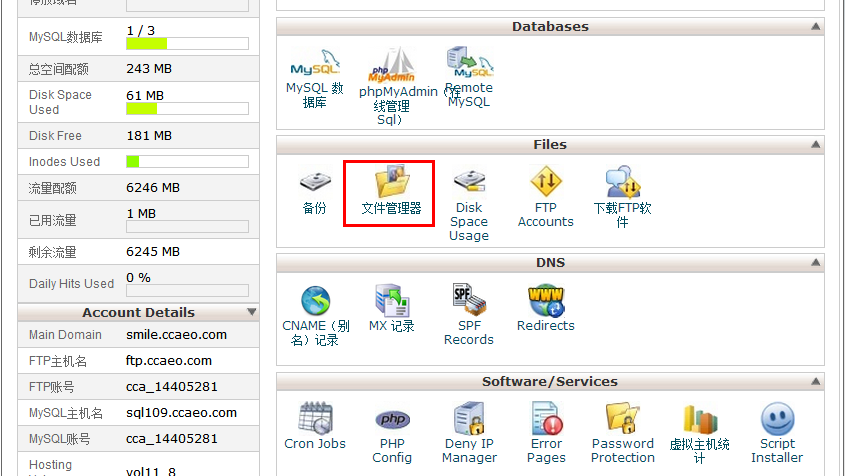This screenshot has width=845, height=476.
Task: Click the 流量配额 value 6246 MB
Action: (x=153, y=188)
